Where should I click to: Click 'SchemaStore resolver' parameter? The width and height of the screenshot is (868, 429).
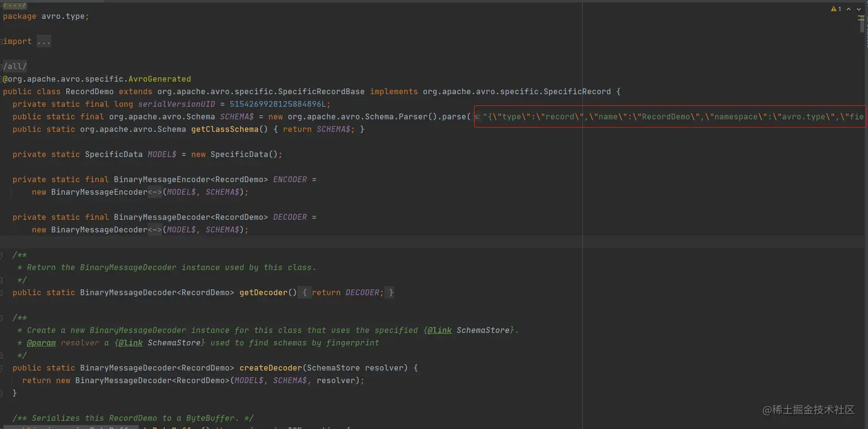pos(355,368)
